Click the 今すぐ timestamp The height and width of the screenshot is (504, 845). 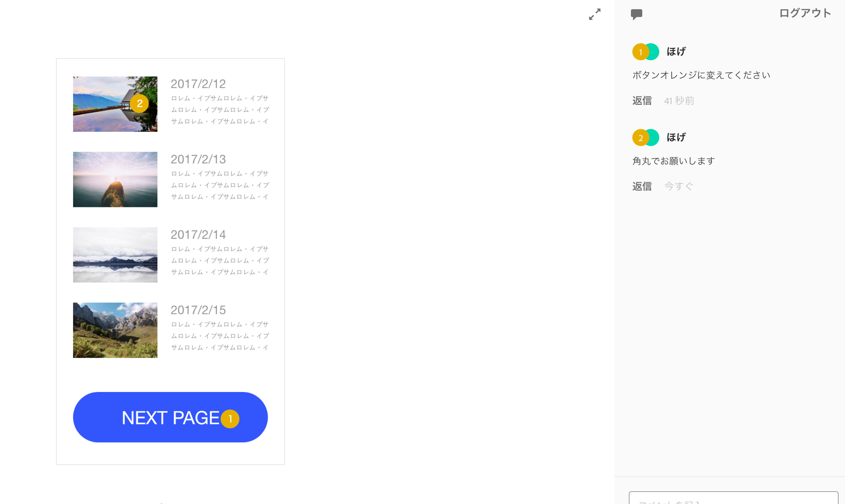[x=679, y=186]
